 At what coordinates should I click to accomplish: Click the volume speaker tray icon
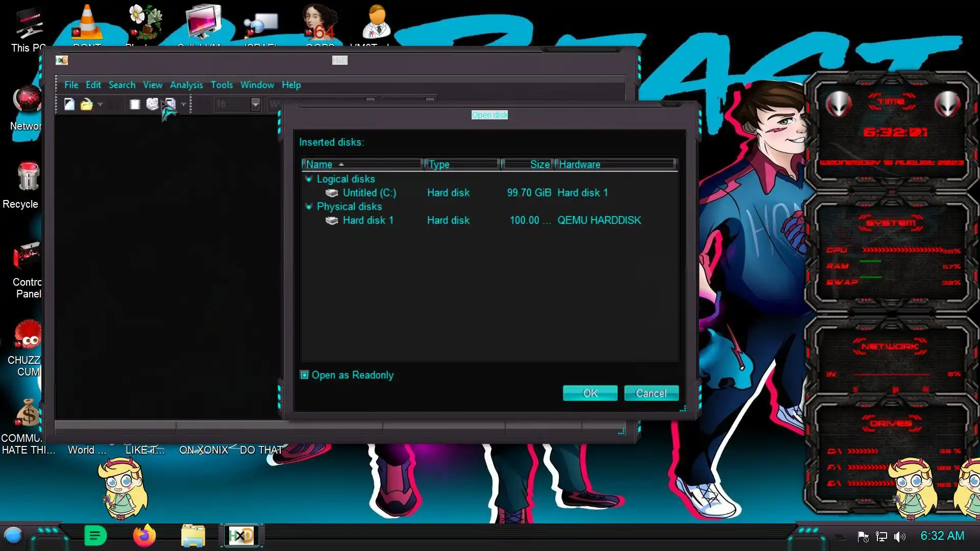click(x=899, y=536)
